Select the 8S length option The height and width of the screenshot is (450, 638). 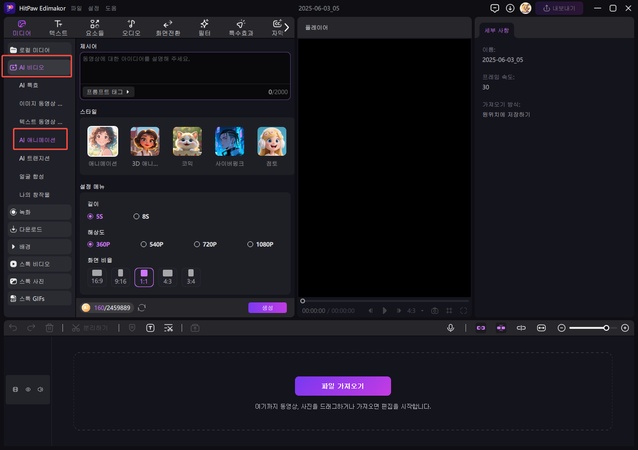(x=141, y=216)
